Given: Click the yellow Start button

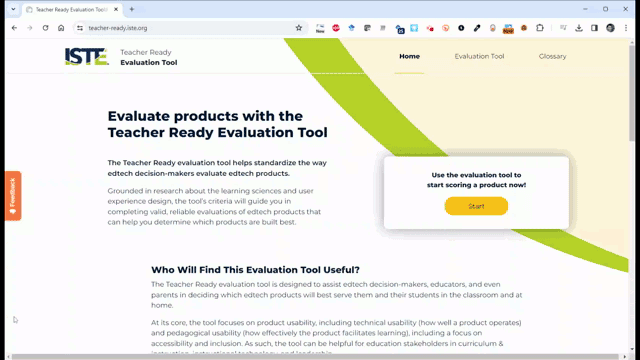Looking at the screenshot, I should (x=476, y=206).
